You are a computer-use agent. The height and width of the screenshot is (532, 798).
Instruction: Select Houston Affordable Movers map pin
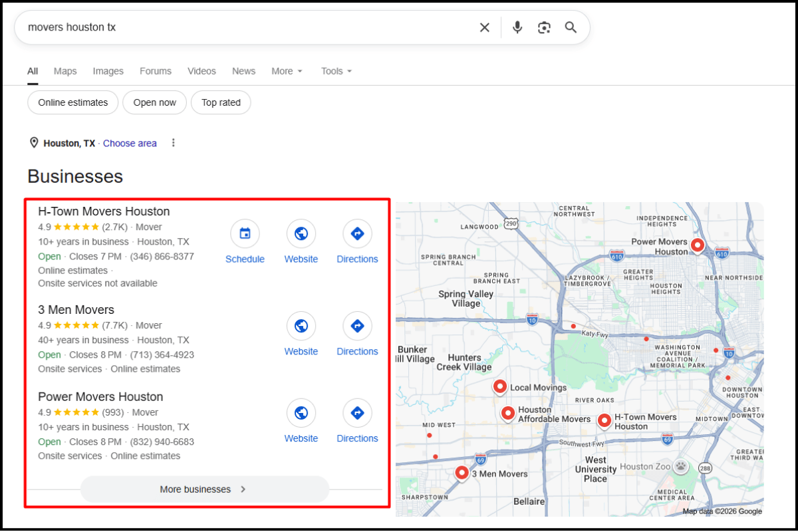(508, 414)
